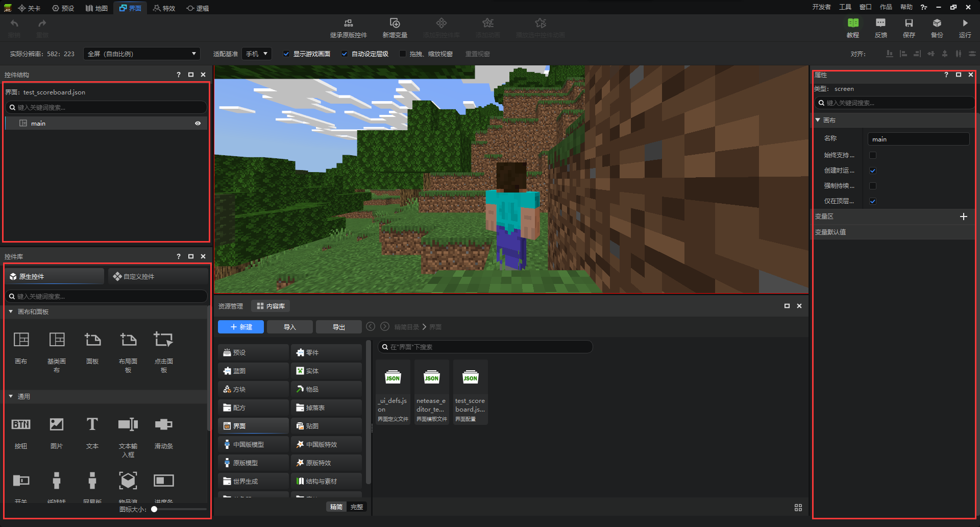
Task: Click the control structure search field
Action: pyautogui.click(x=106, y=107)
